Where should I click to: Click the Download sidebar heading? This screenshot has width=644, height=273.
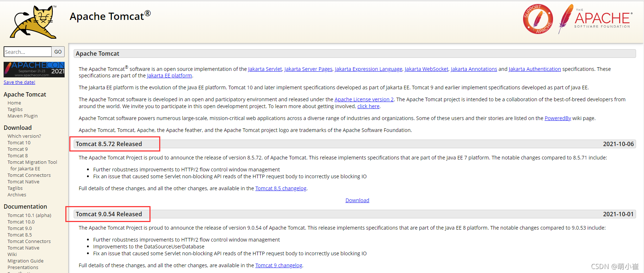tap(18, 128)
